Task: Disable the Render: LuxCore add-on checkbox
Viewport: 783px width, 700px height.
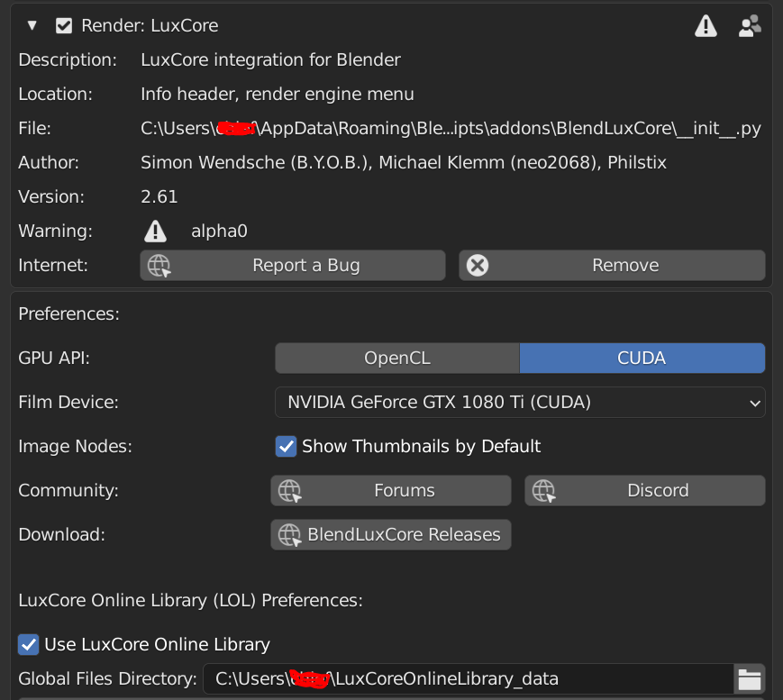Action: click(64, 26)
